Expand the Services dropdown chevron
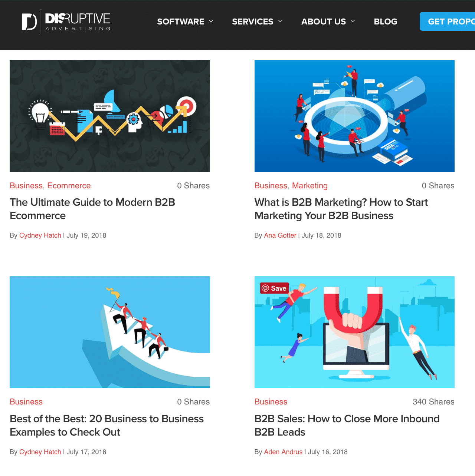The height and width of the screenshot is (476, 475). [x=280, y=21]
